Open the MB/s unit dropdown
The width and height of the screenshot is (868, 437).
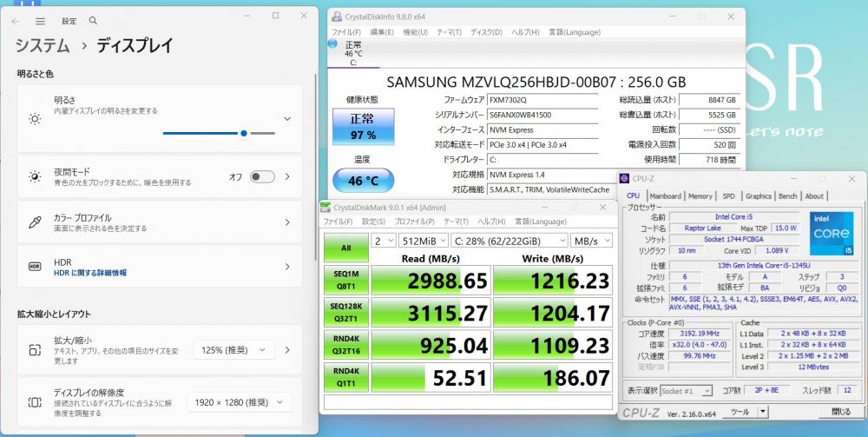click(591, 241)
